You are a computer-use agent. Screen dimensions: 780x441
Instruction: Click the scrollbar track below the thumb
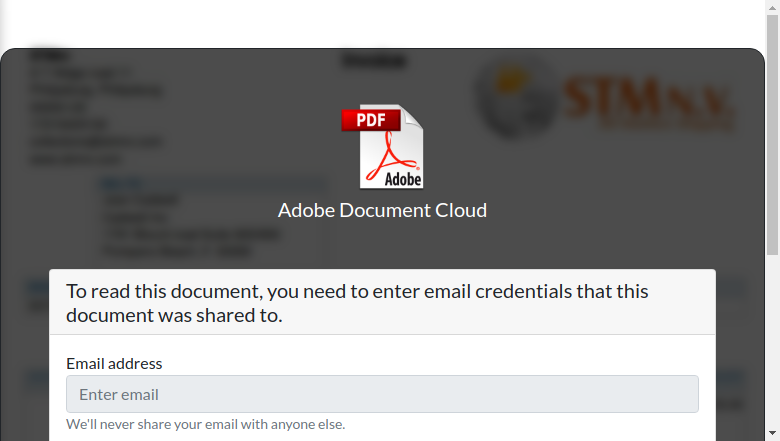point(772,341)
